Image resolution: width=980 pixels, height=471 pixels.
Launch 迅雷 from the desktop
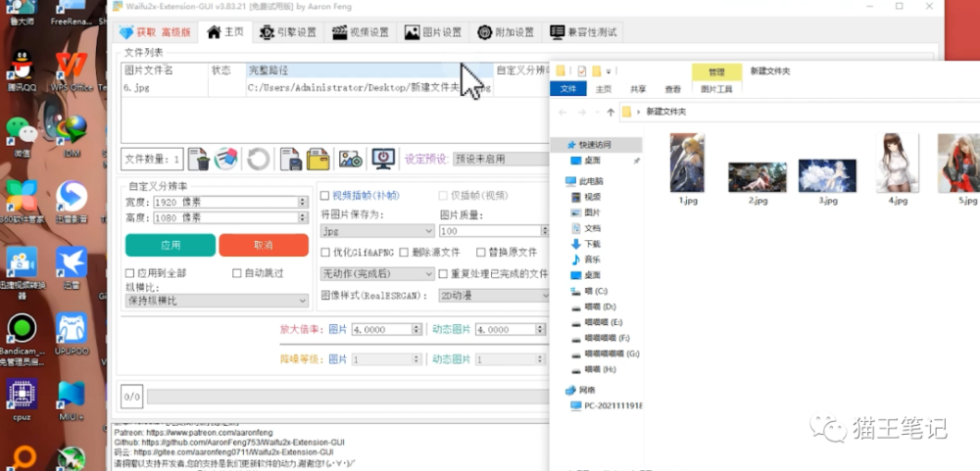tap(72, 267)
